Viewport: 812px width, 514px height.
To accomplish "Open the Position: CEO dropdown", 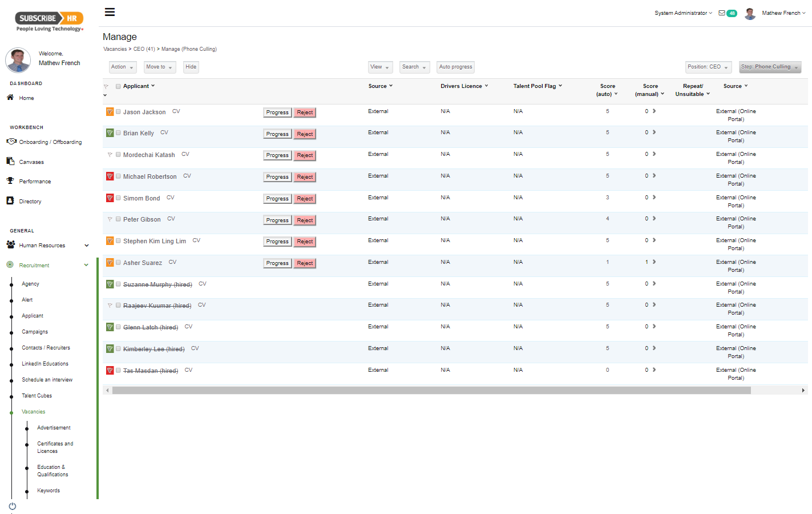I will [708, 67].
